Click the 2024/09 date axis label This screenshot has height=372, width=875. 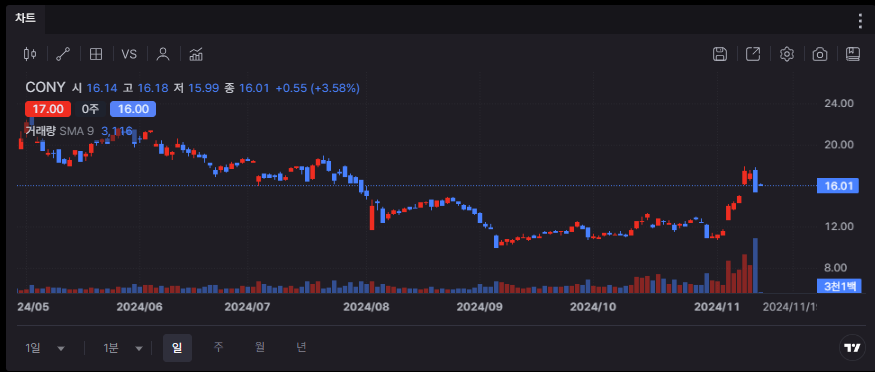coord(479,307)
